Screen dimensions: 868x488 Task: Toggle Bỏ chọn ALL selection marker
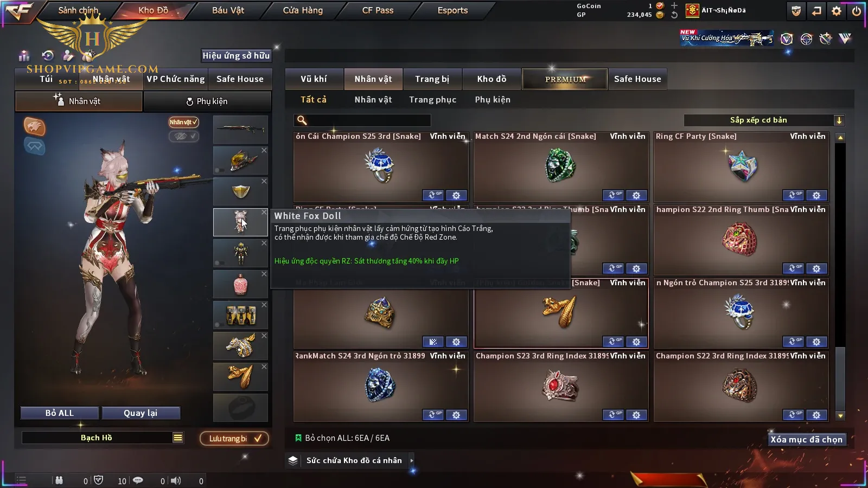(x=298, y=438)
